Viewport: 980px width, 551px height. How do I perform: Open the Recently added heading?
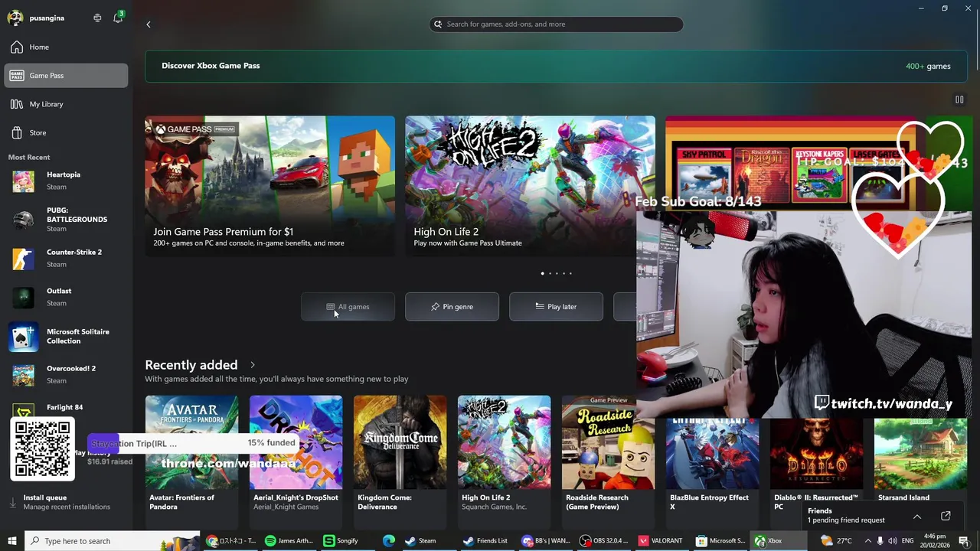click(191, 365)
